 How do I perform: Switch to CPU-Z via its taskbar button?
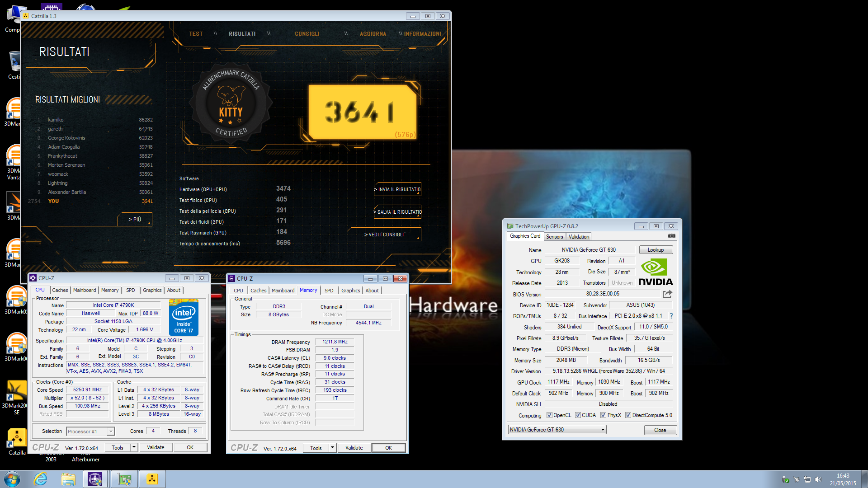[x=95, y=479]
